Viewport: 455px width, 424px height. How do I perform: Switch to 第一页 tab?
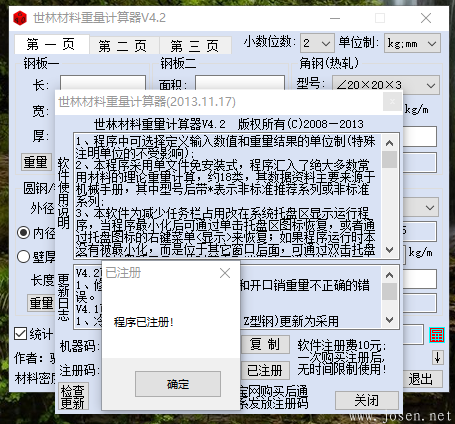(51, 44)
